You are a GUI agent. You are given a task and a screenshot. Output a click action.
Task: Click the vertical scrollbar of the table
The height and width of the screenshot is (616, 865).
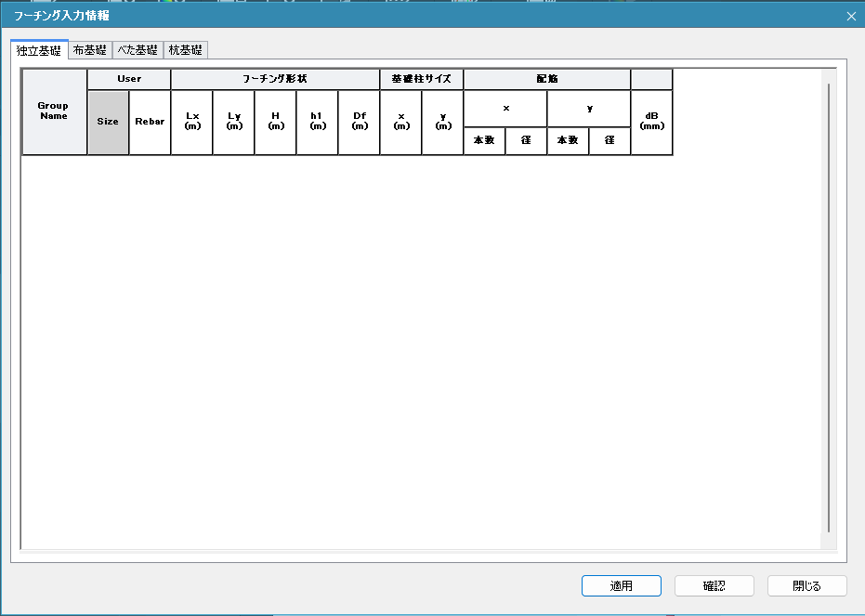point(829,308)
